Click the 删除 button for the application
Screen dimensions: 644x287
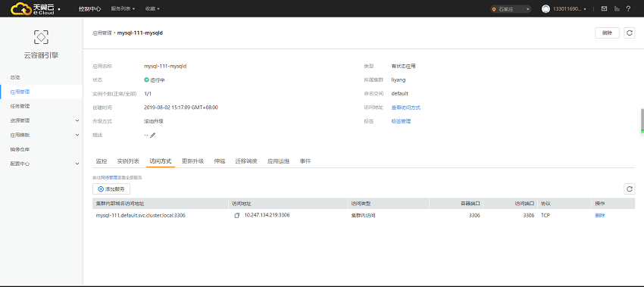coord(607,33)
